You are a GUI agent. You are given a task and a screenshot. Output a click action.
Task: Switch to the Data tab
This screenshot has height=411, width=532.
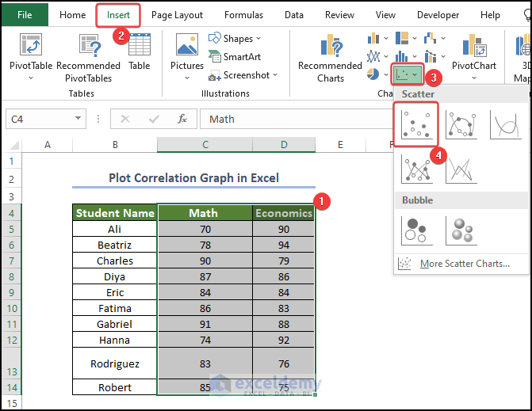294,15
